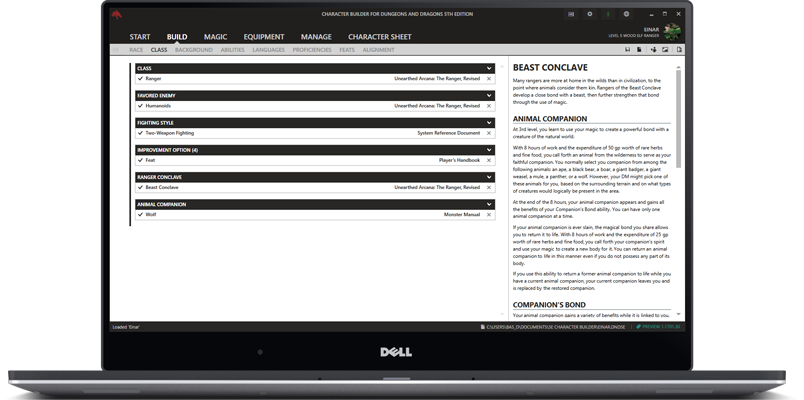Click the file icon in status bar

pyautogui.click(x=483, y=327)
